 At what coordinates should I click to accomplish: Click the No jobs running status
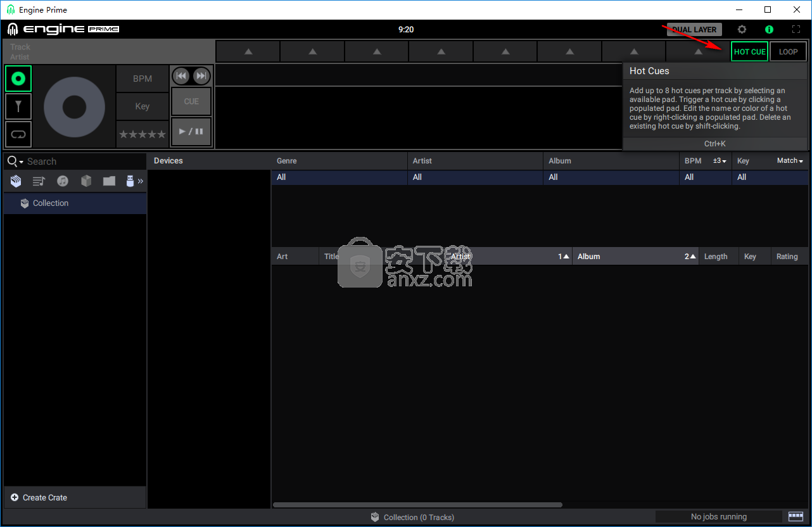[719, 517]
